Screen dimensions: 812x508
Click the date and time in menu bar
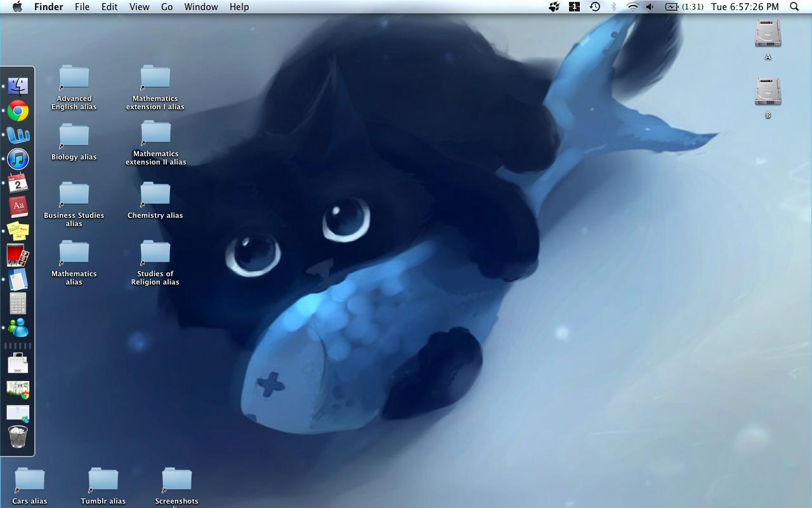pos(745,6)
